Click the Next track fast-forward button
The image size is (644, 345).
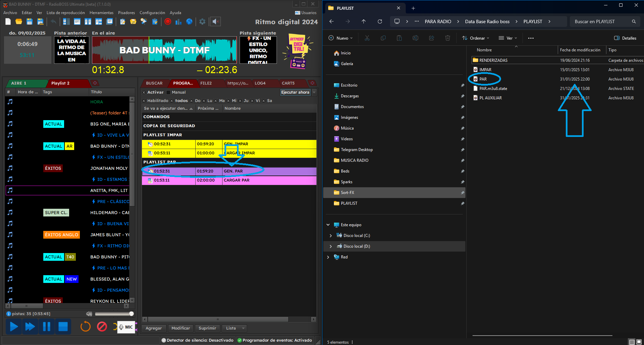pos(30,327)
